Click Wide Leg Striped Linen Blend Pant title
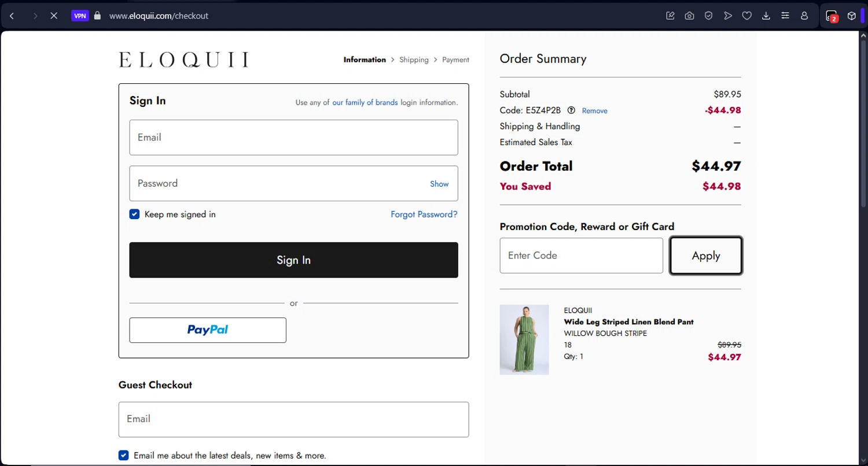 (628, 322)
